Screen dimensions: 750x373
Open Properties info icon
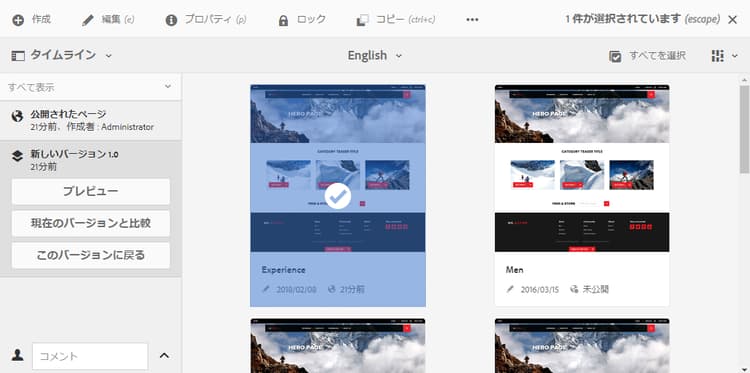(x=171, y=20)
